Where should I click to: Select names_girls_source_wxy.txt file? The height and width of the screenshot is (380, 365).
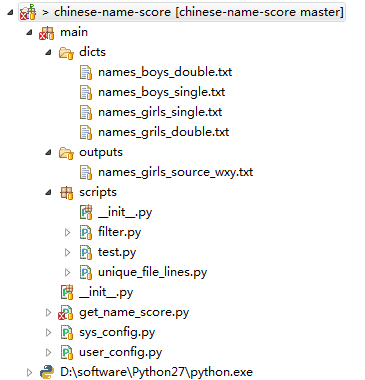pos(175,172)
